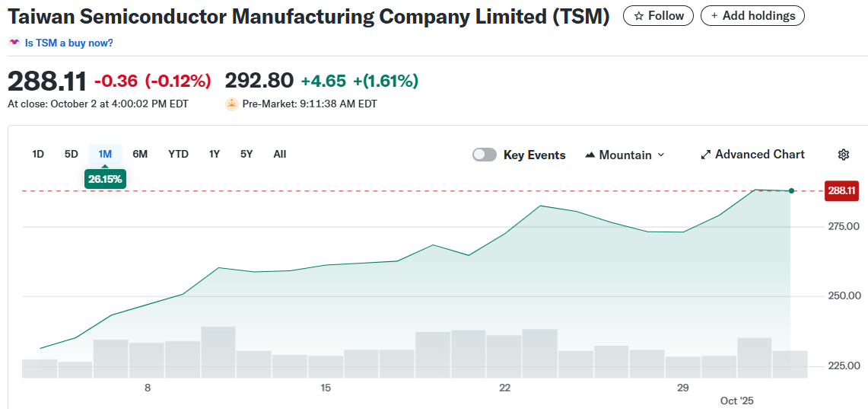The width and height of the screenshot is (868, 409).
Task: Open the 'Is TSM a buy now?' link
Action: (68, 43)
